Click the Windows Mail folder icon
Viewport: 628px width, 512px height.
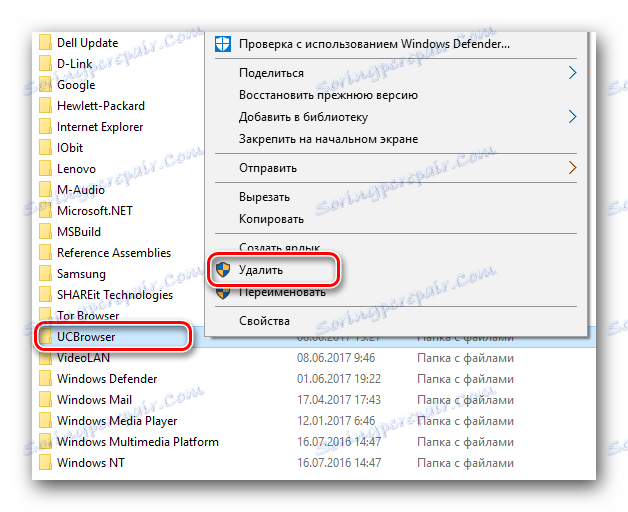coord(45,399)
